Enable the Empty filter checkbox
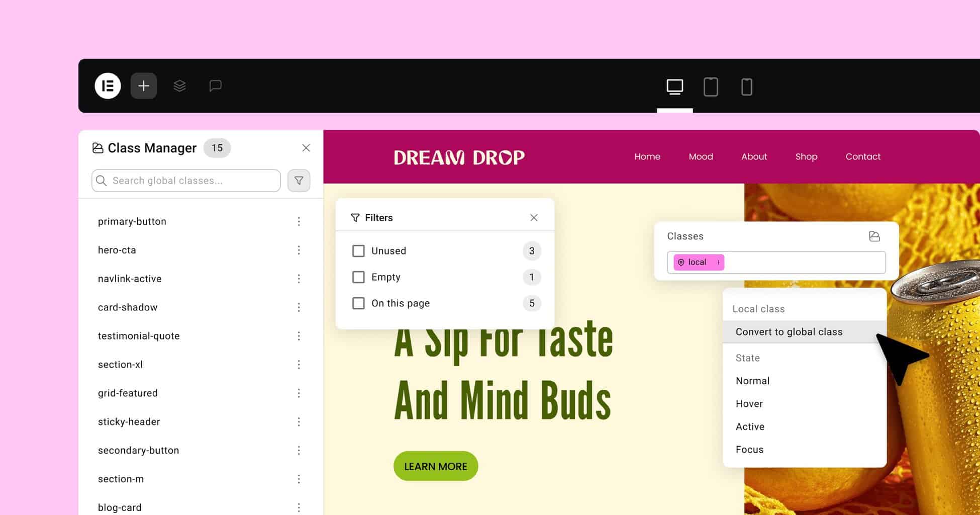The image size is (980, 515). point(358,277)
